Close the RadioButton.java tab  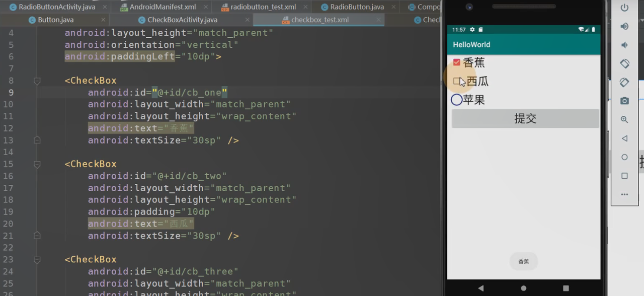click(393, 7)
